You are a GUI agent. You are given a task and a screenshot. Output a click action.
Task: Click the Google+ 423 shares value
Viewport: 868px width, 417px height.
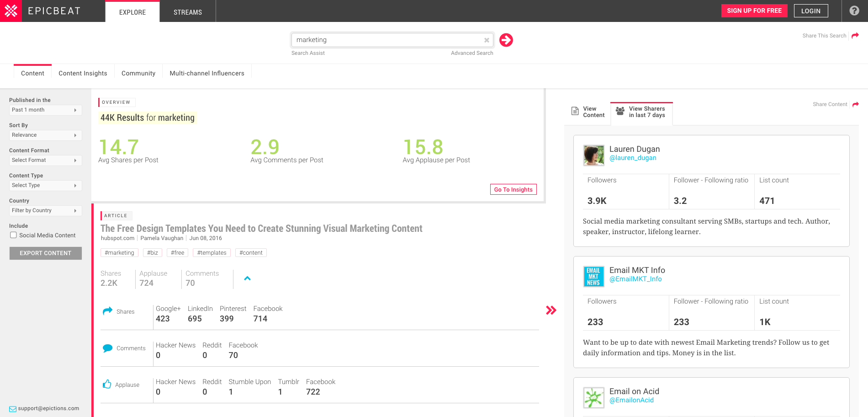click(x=163, y=319)
